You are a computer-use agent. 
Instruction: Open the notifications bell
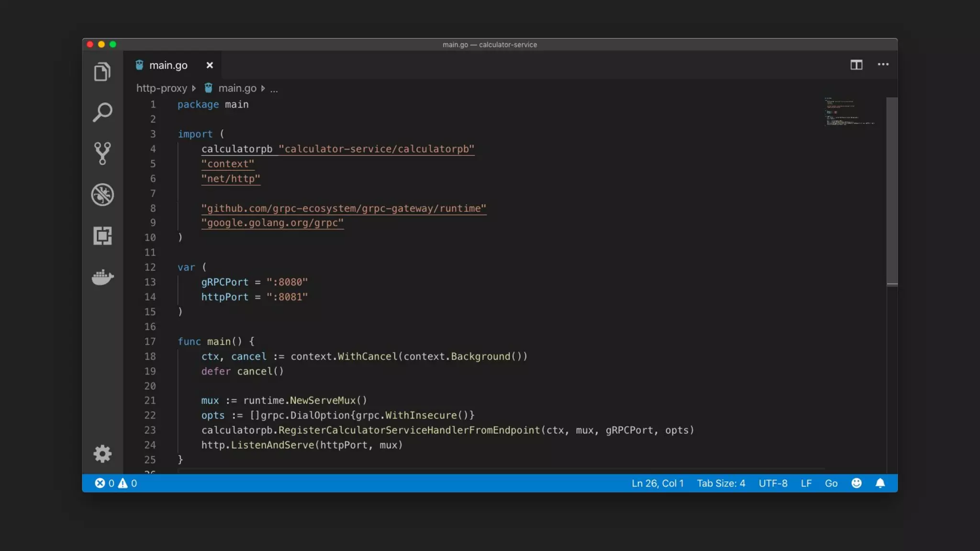coord(880,483)
